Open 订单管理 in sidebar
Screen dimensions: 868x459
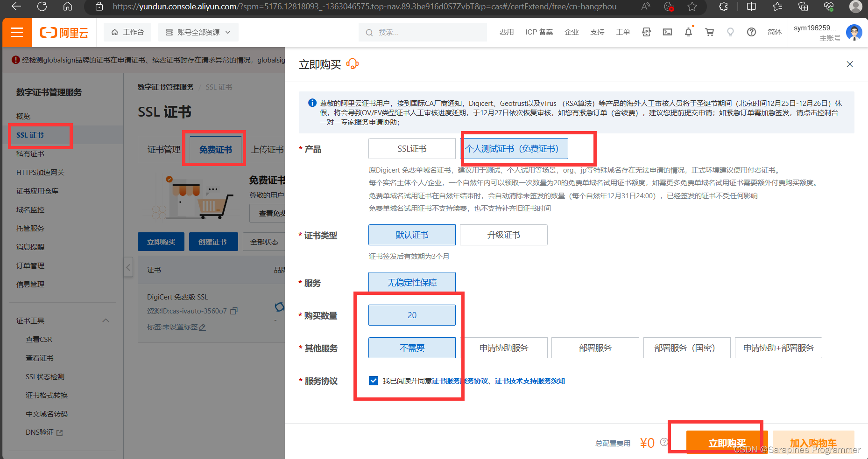click(x=30, y=265)
